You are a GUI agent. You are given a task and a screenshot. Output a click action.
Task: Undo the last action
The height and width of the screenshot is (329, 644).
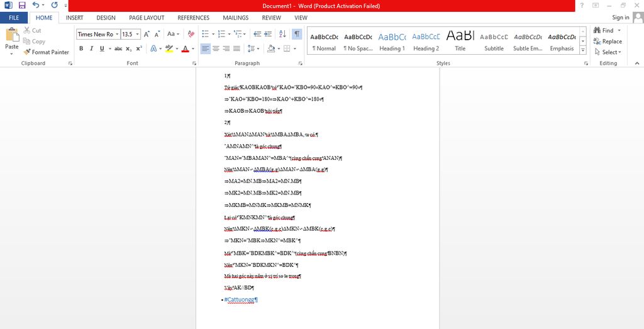(36, 5)
